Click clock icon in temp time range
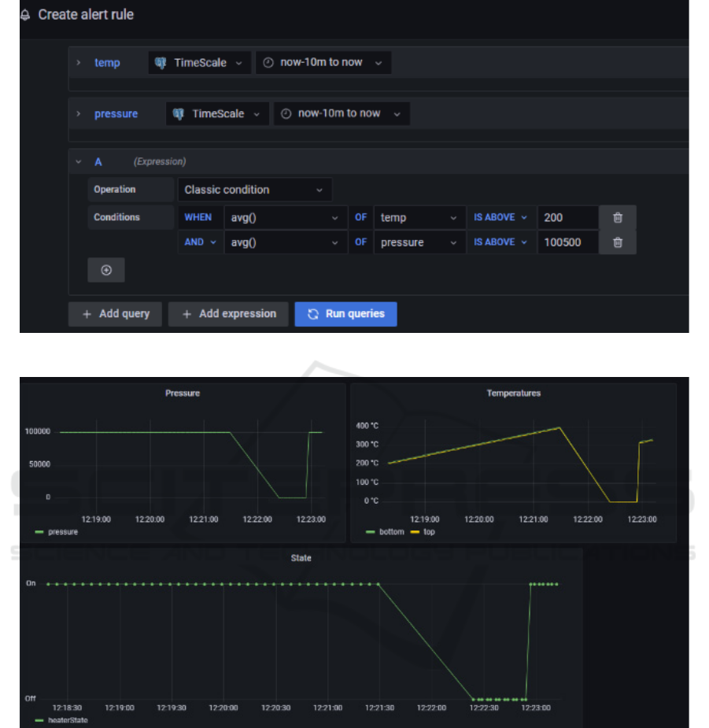The width and height of the screenshot is (709, 728). 268,63
